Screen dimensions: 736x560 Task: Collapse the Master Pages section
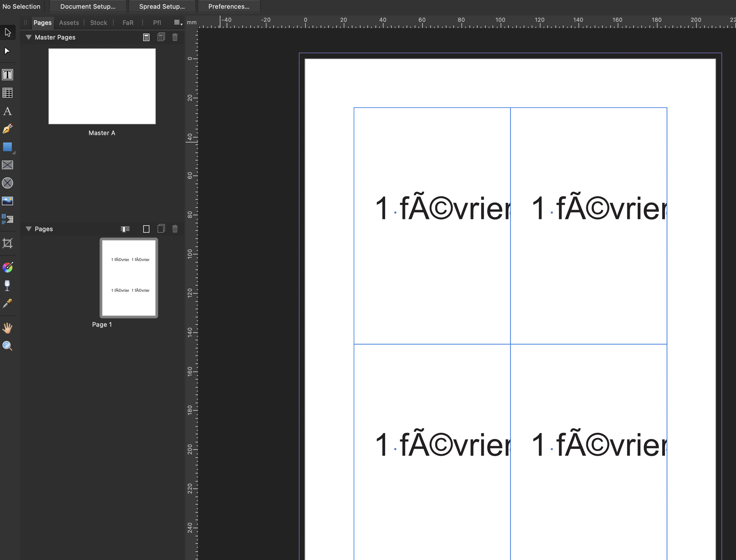29,37
